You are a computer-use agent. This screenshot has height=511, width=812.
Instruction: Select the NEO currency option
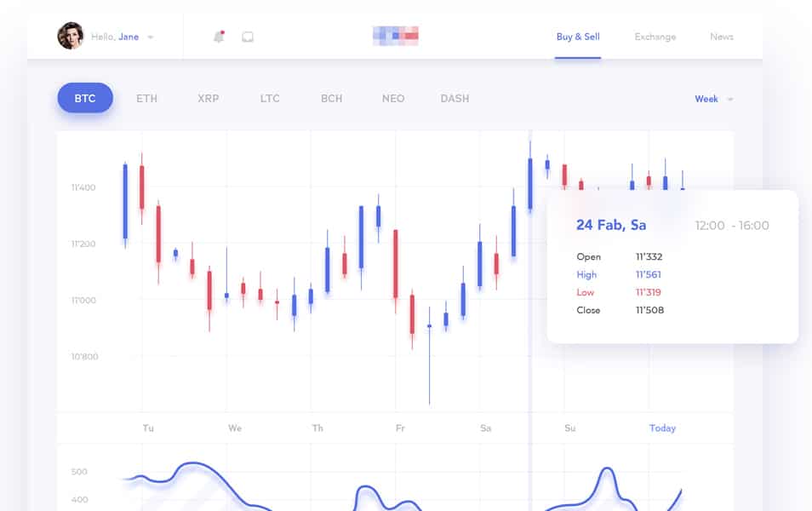[x=392, y=98]
